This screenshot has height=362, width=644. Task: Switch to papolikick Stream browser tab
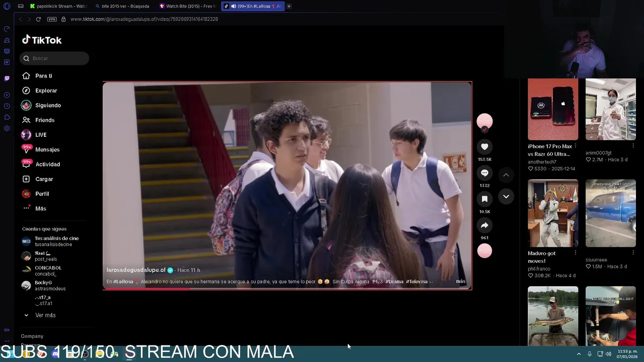pos(58,6)
